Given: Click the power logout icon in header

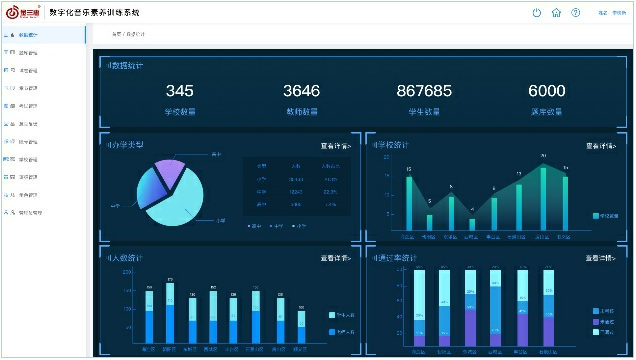Looking at the screenshot, I should pyautogui.click(x=537, y=13).
